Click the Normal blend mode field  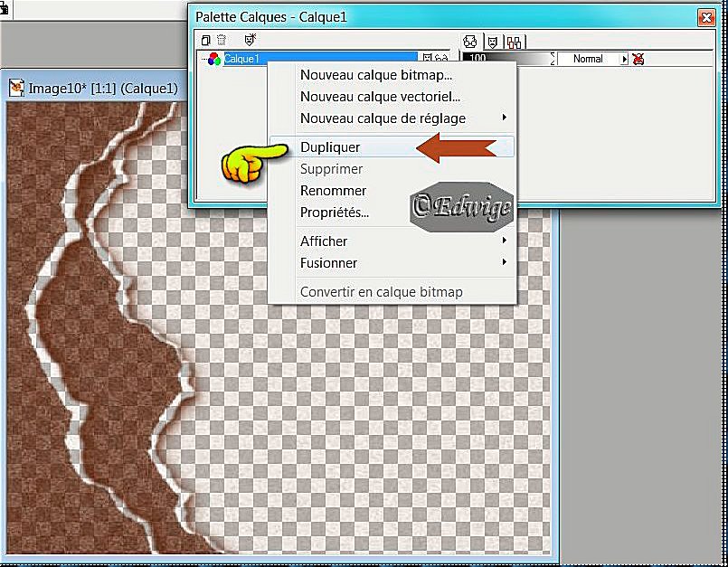[589, 59]
